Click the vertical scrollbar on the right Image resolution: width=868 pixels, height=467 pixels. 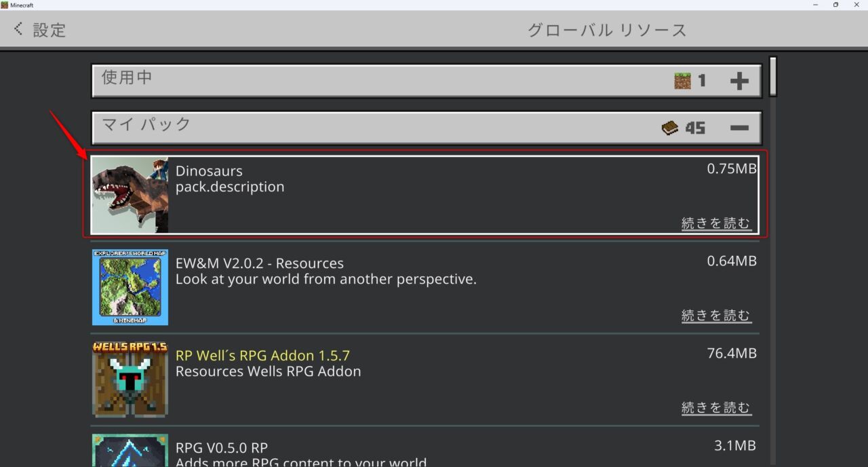[772, 75]
